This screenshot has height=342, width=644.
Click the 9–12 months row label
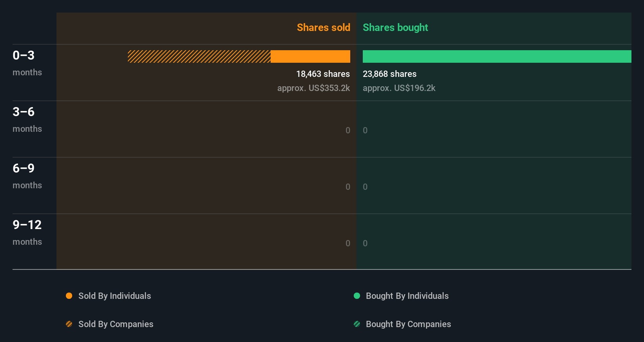27,233
